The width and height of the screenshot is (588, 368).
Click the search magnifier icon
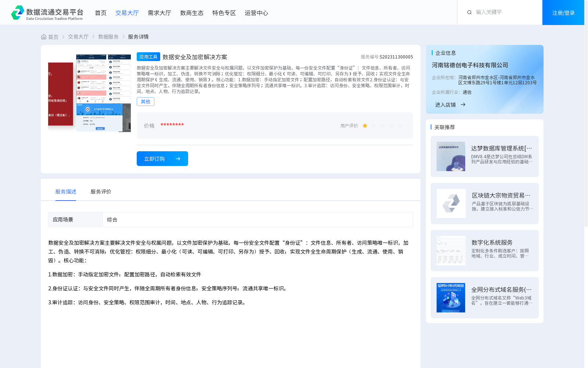(x=469, y=12)
